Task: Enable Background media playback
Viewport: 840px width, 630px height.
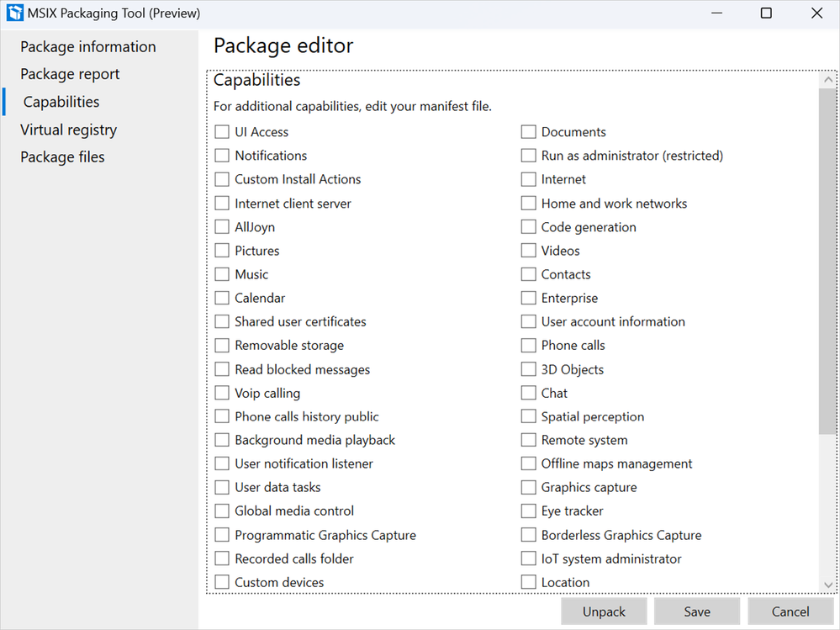Action: tap(222, 440)
